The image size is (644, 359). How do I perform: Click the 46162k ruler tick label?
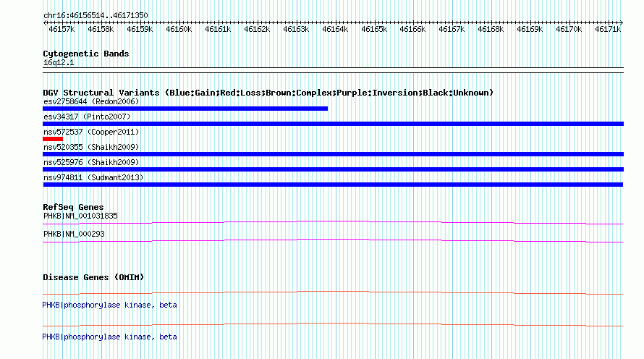(257, 29)
